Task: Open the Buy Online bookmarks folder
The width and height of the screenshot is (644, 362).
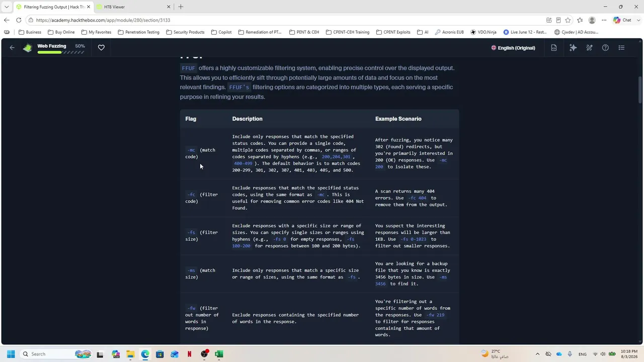Action: [61, 32]
